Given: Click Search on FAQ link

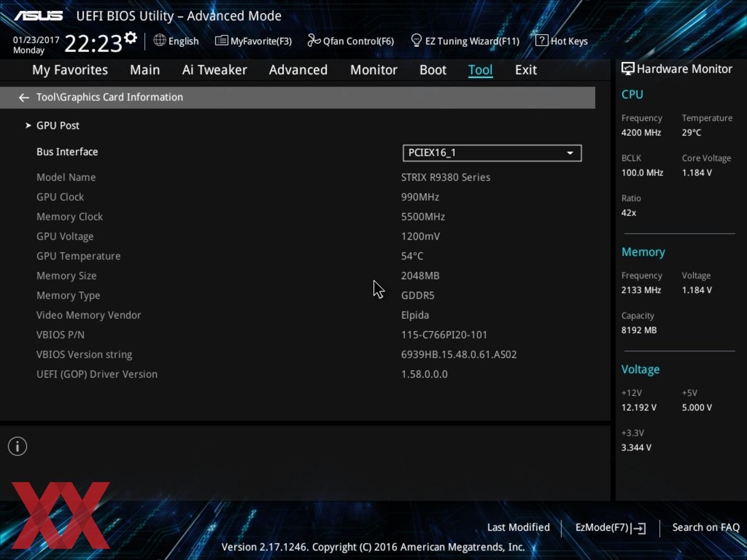Looking at the screenshot, I should point(706,528).
